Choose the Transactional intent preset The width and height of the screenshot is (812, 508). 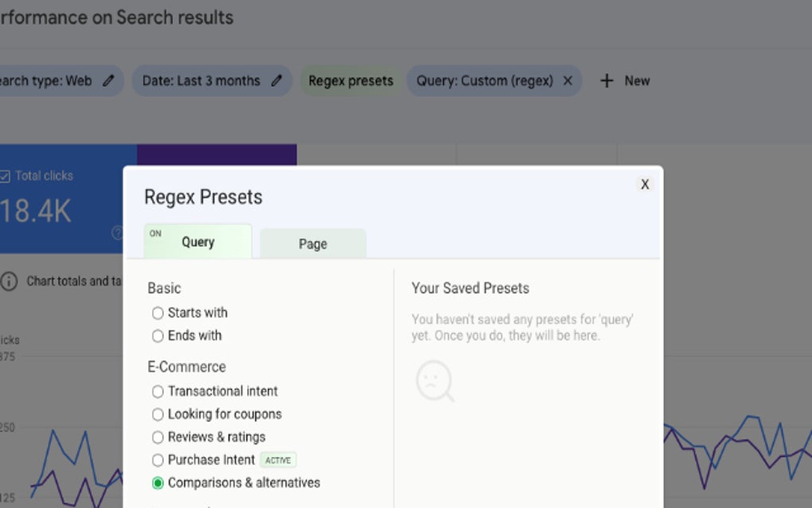158,391
